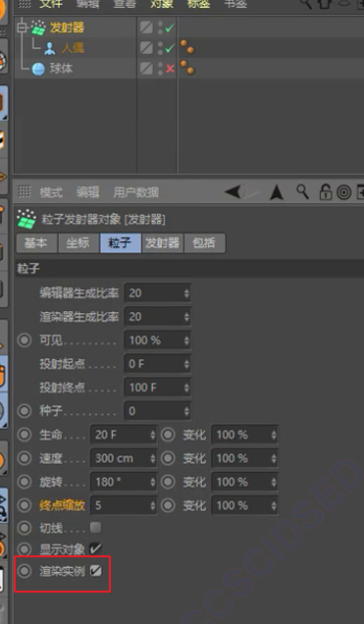Viewport: 364px width, 624px height.
Task: Click the keyframe circle beside 可见
Action: tap(25, 340)
